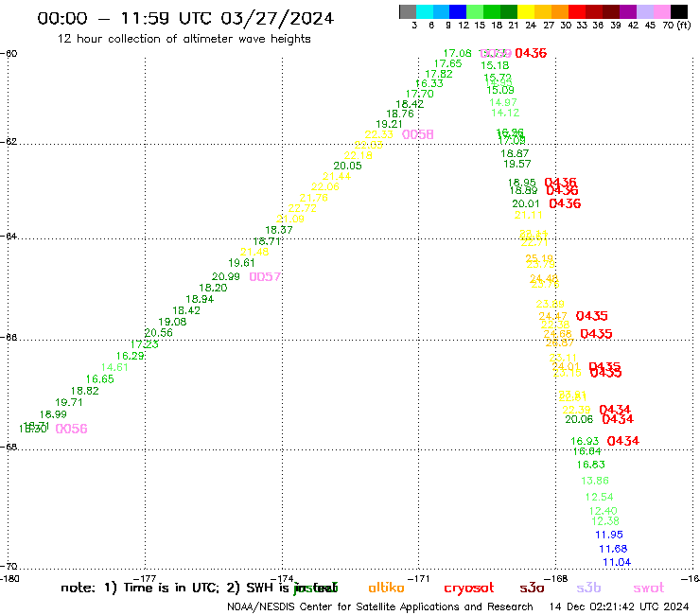Click the blue value 11.04
700x615 pixels.
click(617, 562)
